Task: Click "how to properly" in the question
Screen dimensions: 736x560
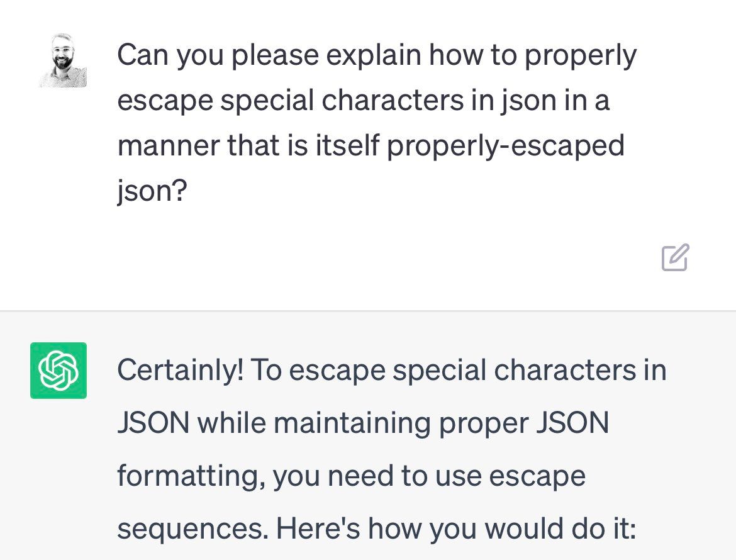Action: pyautogui.click(x=533, y=55)
